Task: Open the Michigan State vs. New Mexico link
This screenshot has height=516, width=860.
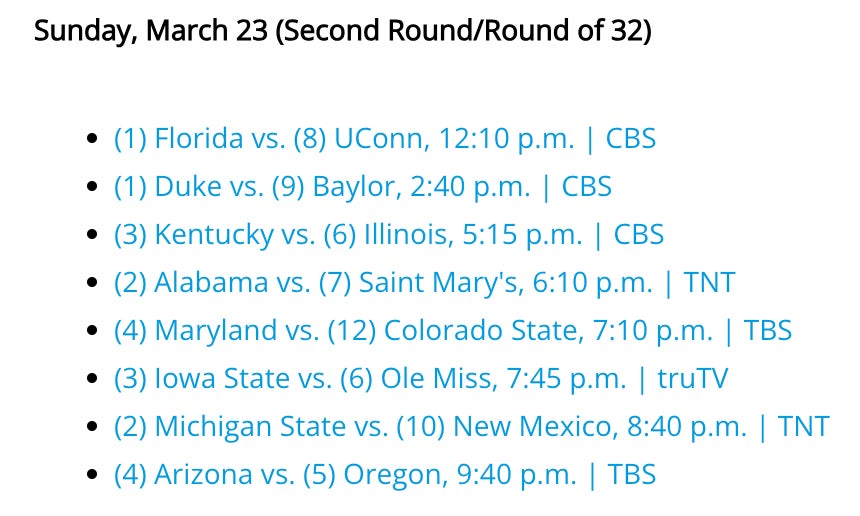Action: (471, 426)
